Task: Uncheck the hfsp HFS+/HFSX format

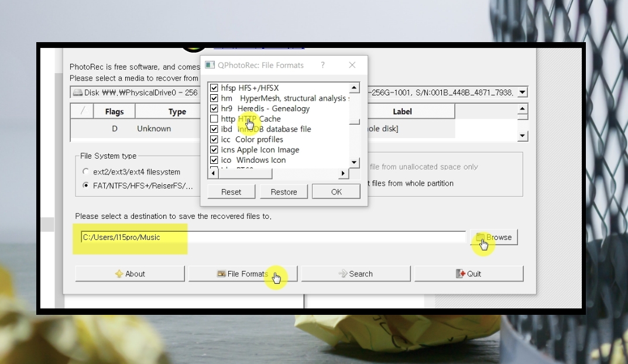Action: 214,88
